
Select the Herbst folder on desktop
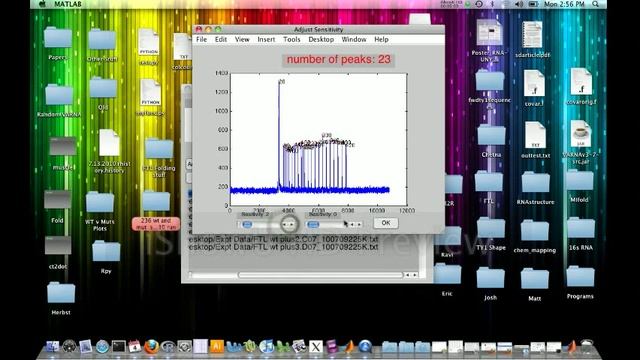coord(61,293)
